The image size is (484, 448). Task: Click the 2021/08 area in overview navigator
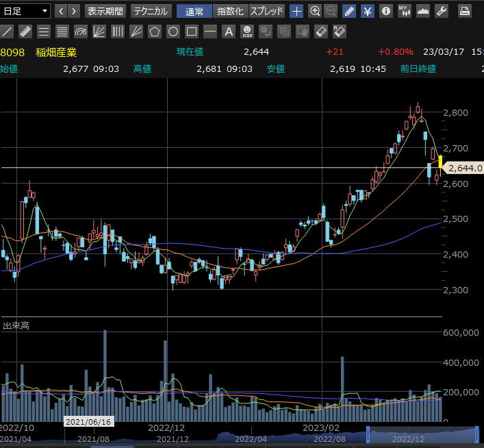(94, 438)
